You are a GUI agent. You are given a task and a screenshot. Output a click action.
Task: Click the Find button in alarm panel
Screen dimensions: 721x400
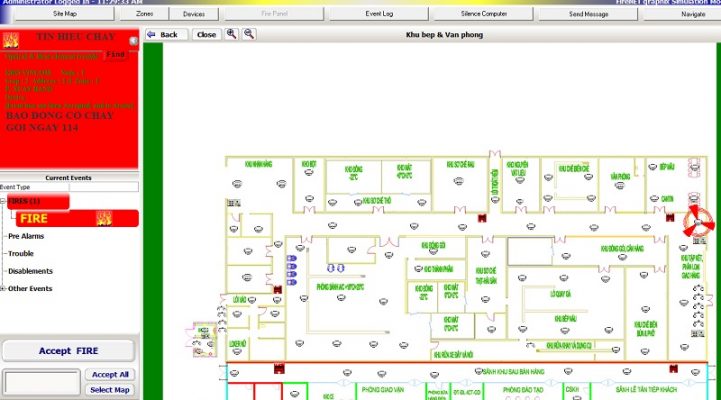tap(115, 54)
